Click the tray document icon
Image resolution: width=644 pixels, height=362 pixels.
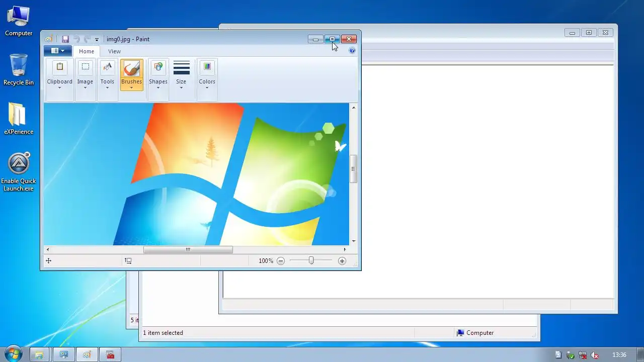(558, 355)
